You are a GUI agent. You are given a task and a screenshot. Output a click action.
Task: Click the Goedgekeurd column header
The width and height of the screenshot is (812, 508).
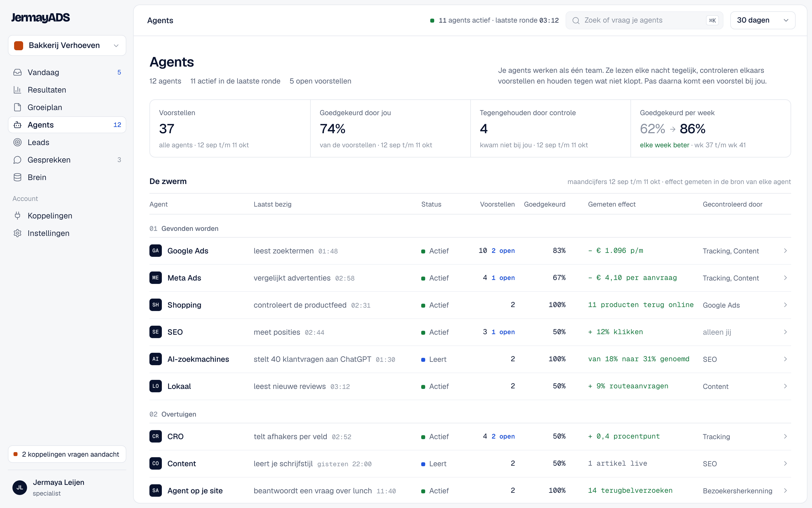pos(545,204)
